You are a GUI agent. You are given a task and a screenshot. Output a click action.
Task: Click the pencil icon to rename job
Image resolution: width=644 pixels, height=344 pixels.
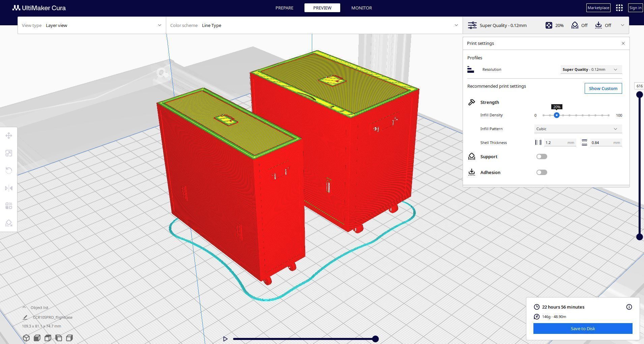[x=25, y=317]
